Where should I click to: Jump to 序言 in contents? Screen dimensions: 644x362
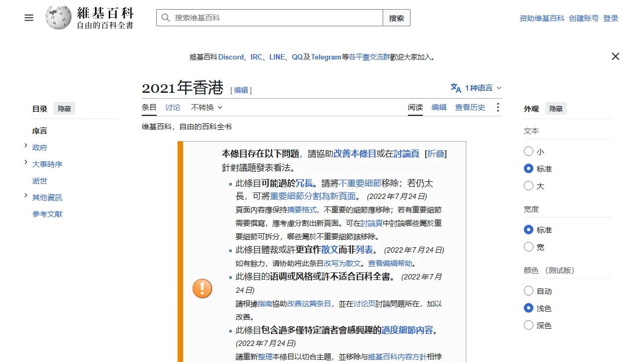40,131
